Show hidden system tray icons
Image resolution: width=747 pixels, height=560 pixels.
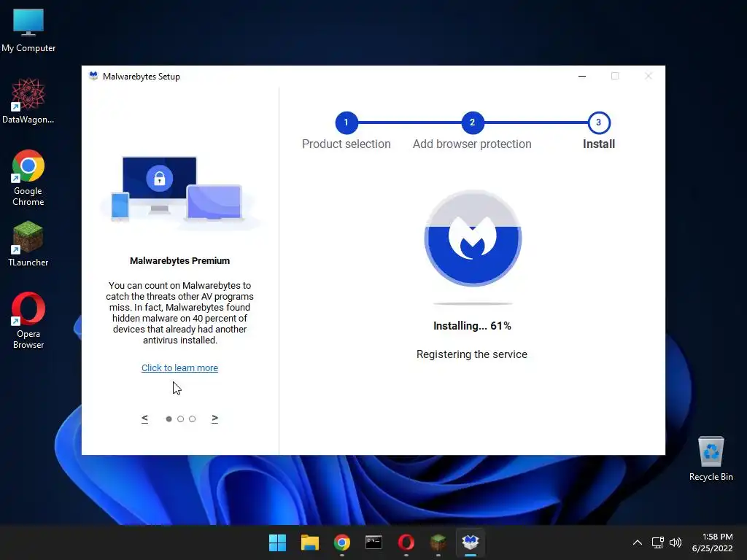[638, 542]
